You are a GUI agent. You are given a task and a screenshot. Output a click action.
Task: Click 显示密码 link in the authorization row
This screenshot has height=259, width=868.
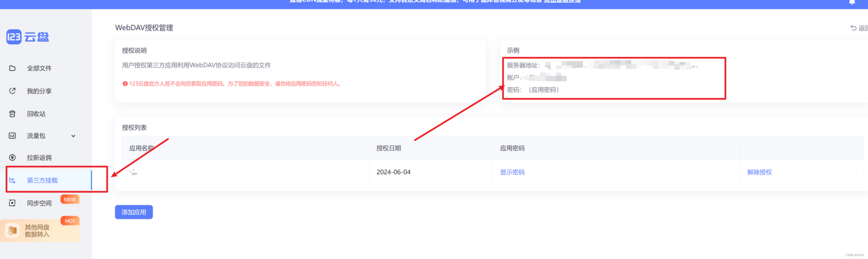[x=512, y=172]
